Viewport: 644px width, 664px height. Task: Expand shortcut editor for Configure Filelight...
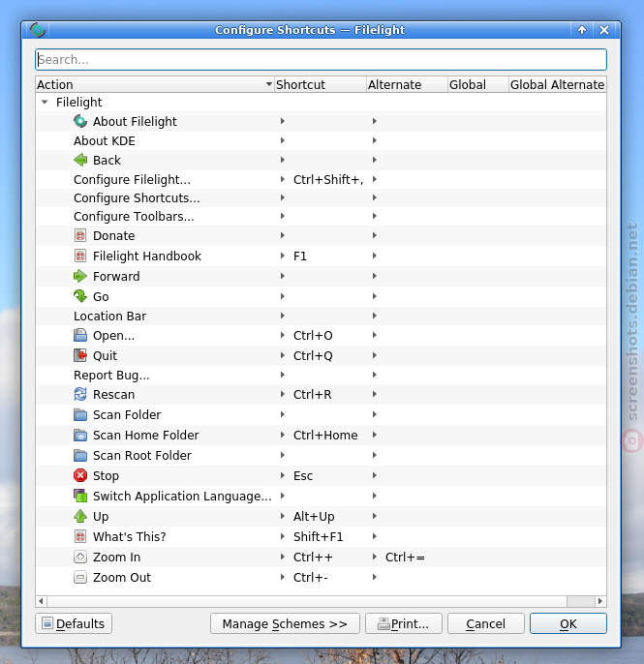click(x=283, y=180)
